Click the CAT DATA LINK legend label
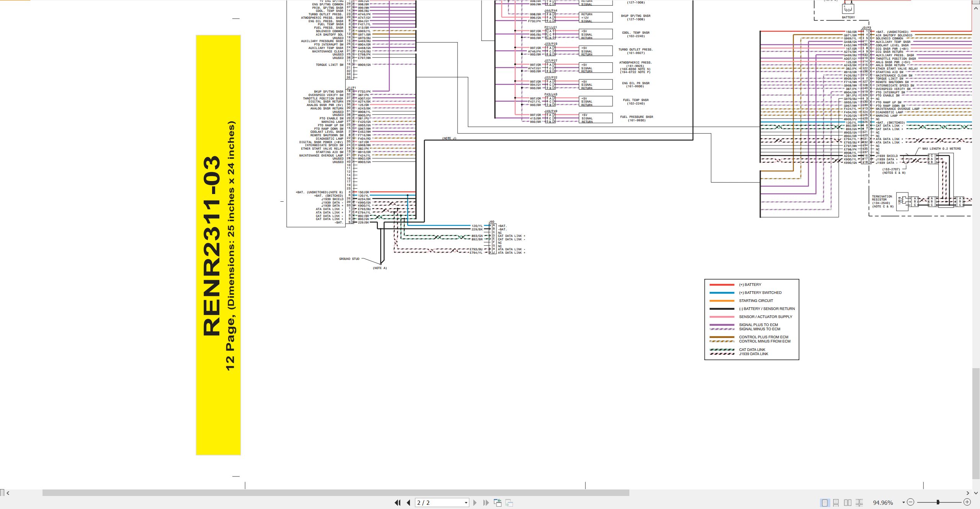Screen dimensions: 980x509 click(752, 350)
